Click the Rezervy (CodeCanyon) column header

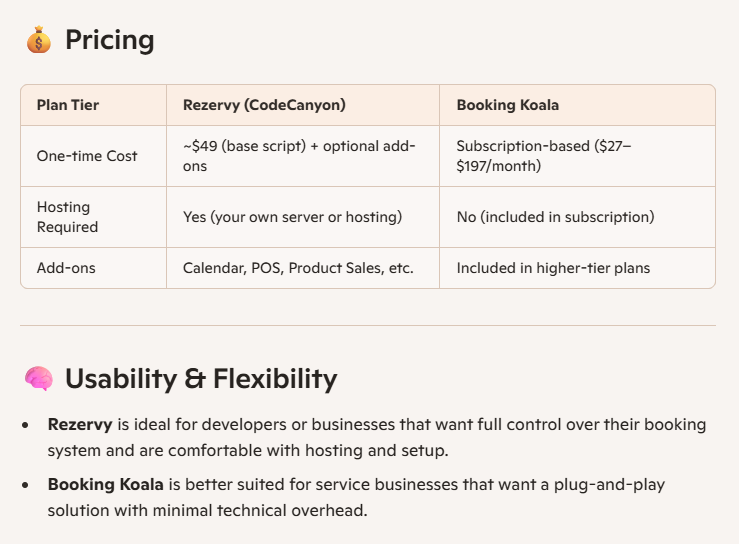[264, 105]
